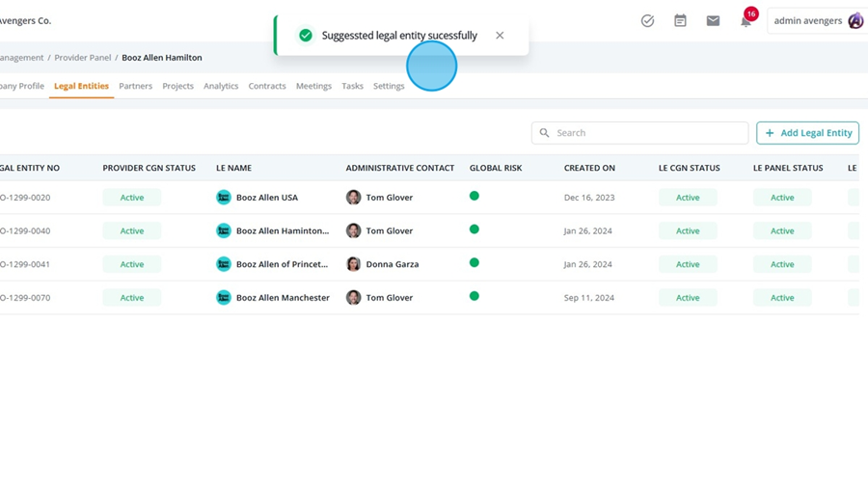This screenshot has width=868, height=484.
Task: Click into the Search field
Action: pos(640,133)
